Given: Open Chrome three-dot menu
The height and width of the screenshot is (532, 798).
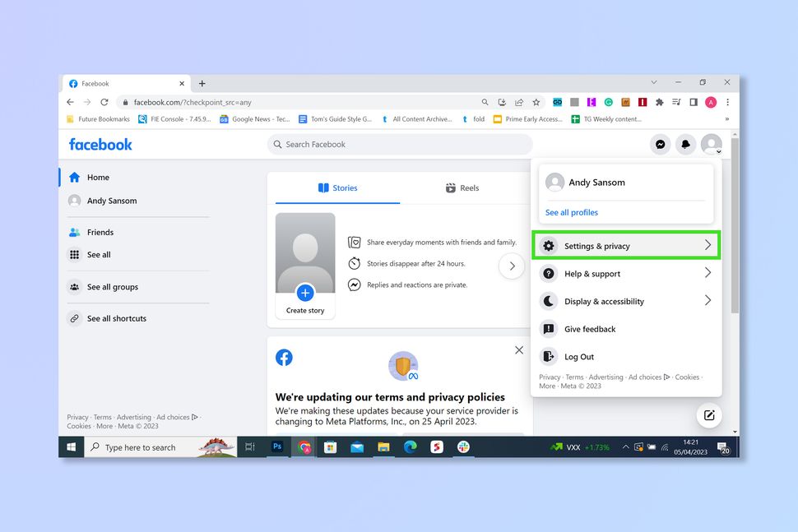Looking at the screenshot, I should (728, 102).
